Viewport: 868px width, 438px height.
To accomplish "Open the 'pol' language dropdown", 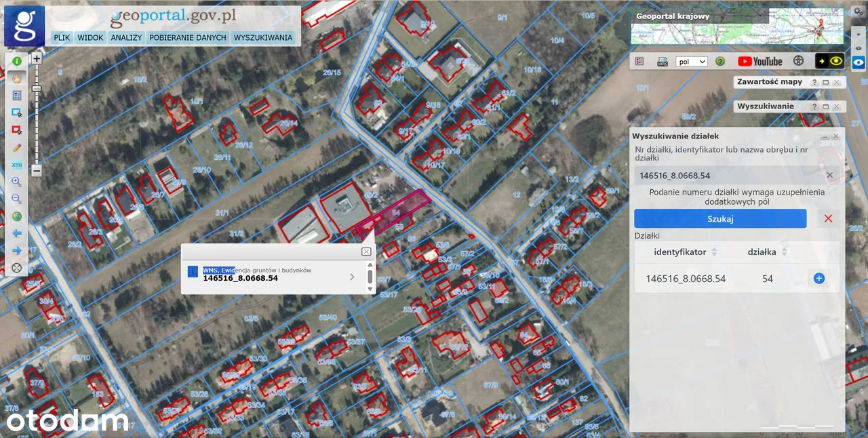I will [x=692, y=61].
